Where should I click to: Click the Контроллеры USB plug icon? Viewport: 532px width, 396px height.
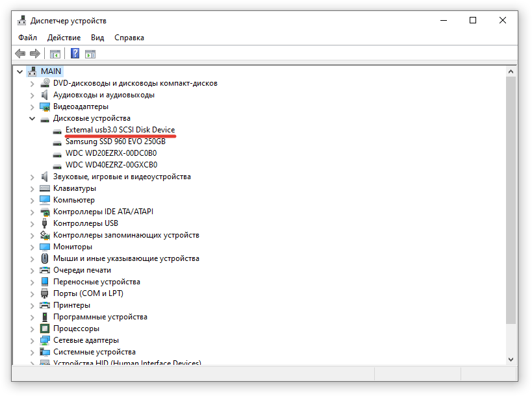44,223
